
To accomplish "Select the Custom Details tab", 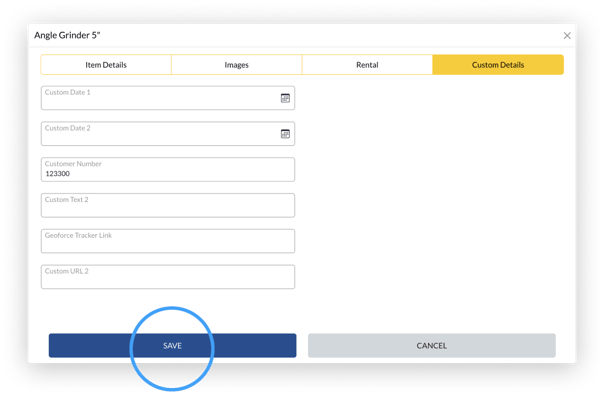I will tap(498, 65).
